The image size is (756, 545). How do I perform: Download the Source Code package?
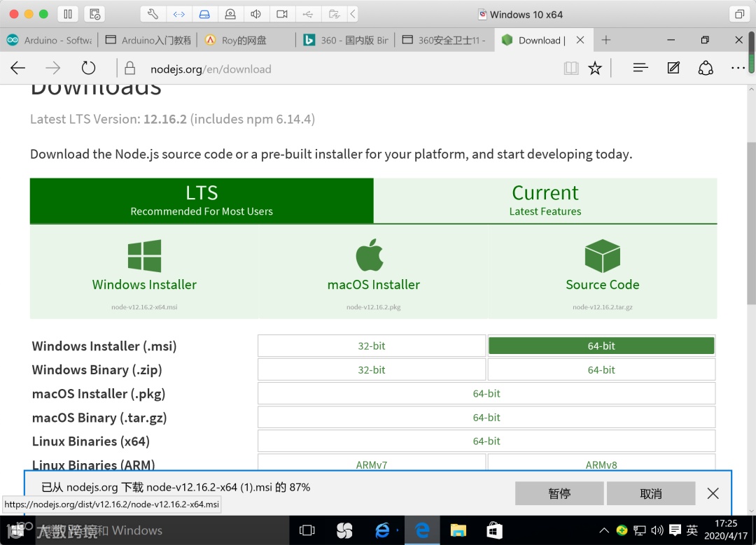[602, 272]
